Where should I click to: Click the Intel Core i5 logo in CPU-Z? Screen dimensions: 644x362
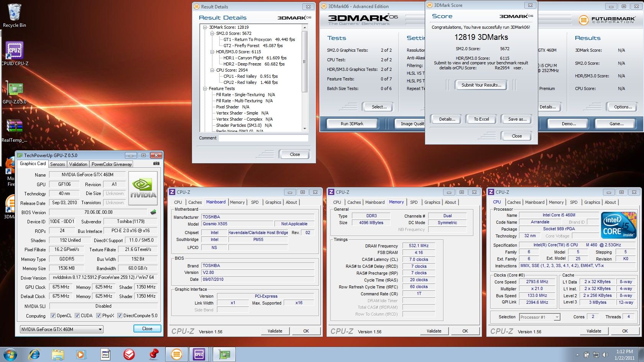[619, 225]
